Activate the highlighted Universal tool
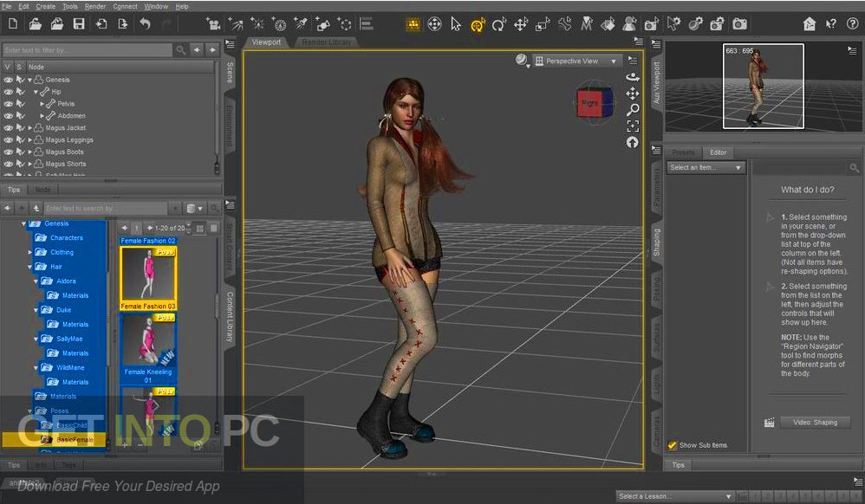865x504 pixels. click(x=478, y=25)
